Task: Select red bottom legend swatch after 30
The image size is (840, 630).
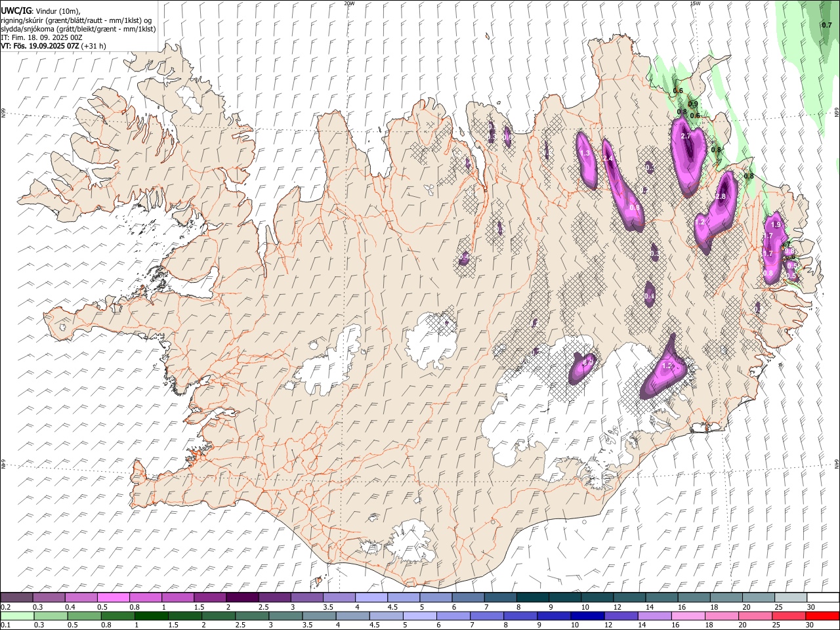Action: 822,616
